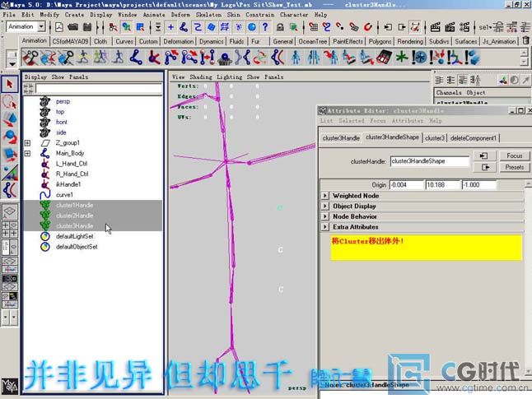Click the load attributes arrow icon beside clusterHandle
Screen dimensions: 532x399
(x=484, y=155)
